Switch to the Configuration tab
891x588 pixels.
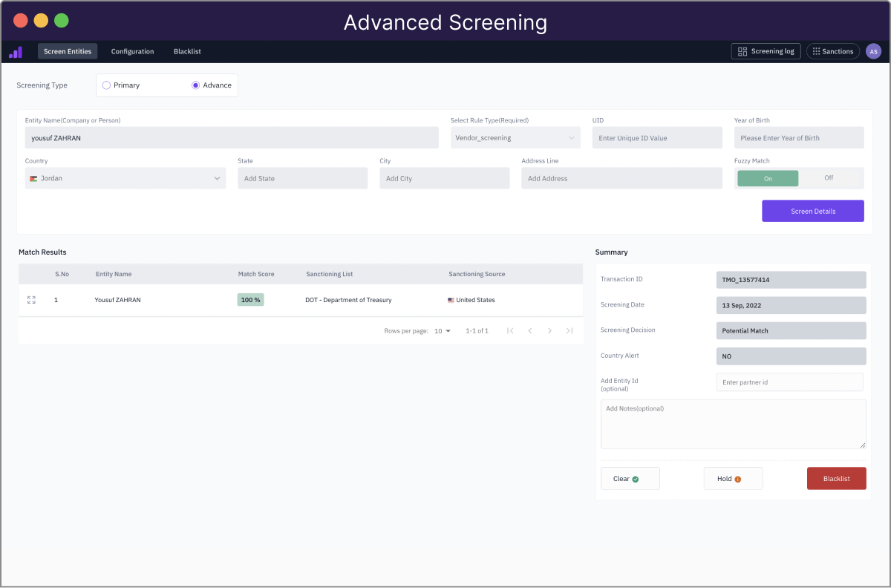click(x=132, y=51)
